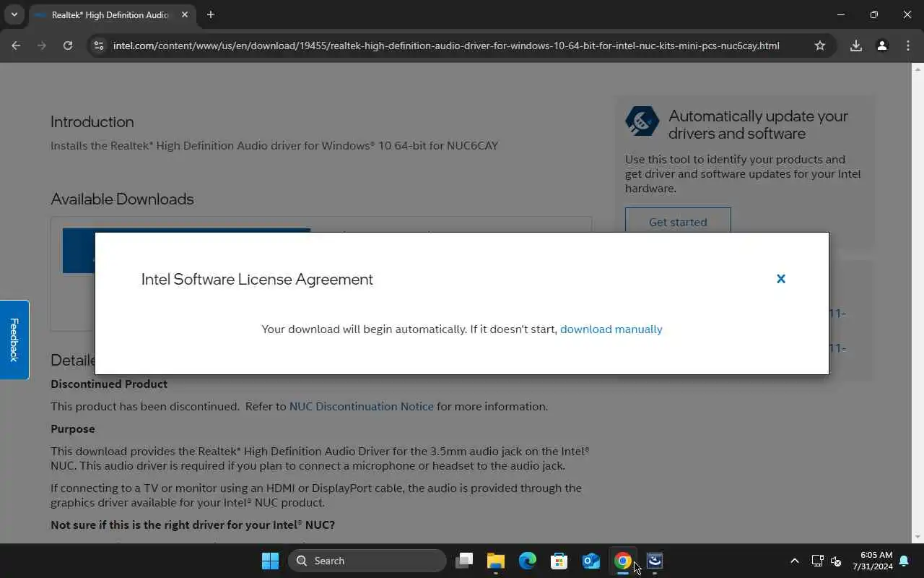This screenshot has width=924, height=578.
Task: Open Chrome profile icon
Action: pyautogui.click(x=882, y=46)
